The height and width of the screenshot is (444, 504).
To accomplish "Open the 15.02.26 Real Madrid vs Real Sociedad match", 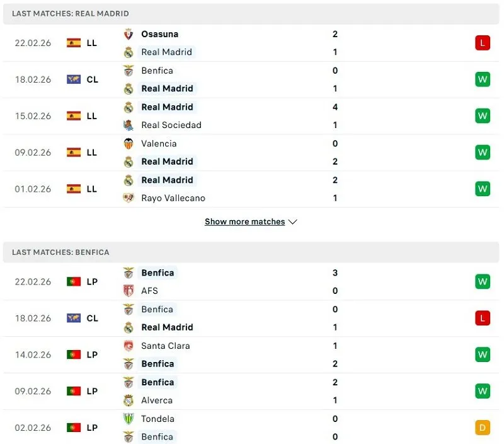I will [252, 116].
